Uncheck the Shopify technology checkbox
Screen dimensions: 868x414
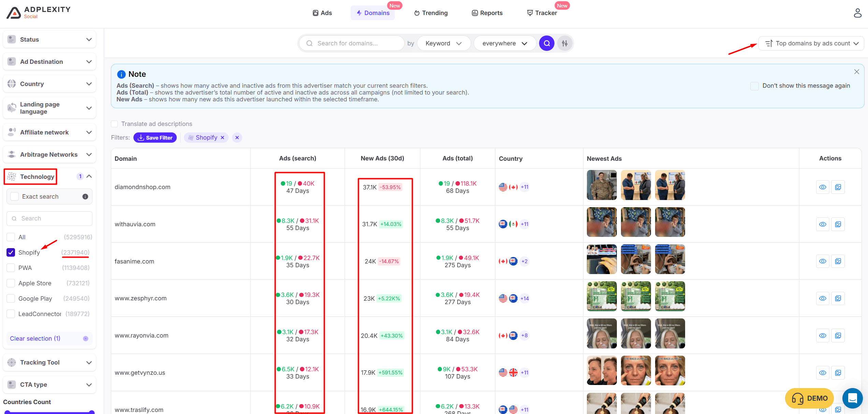pos(11,252)
